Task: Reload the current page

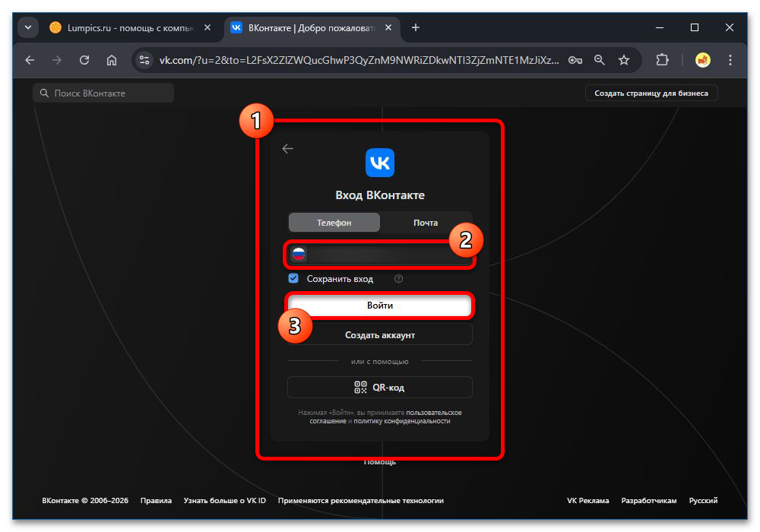Action: (x=84, y=60)
